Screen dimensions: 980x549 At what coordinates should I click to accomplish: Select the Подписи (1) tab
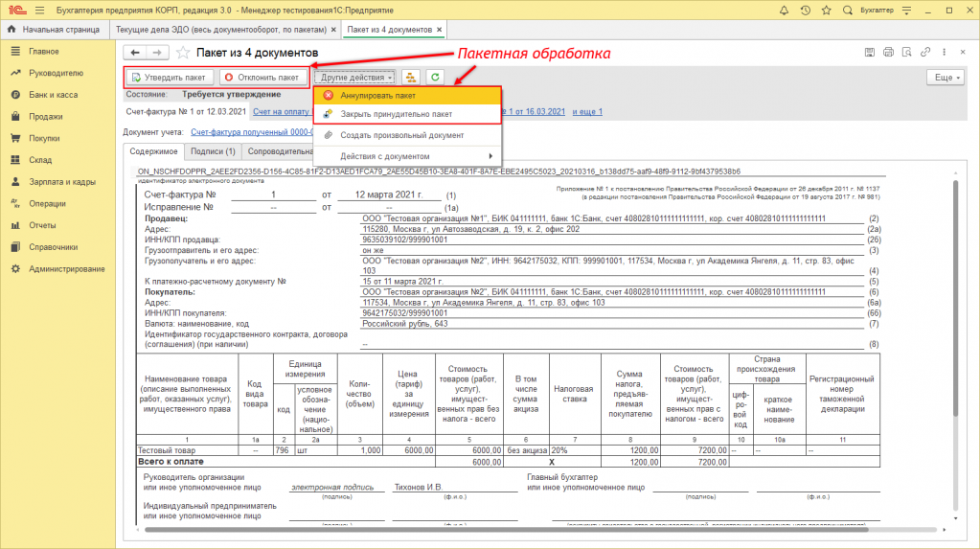pos(213,151)
